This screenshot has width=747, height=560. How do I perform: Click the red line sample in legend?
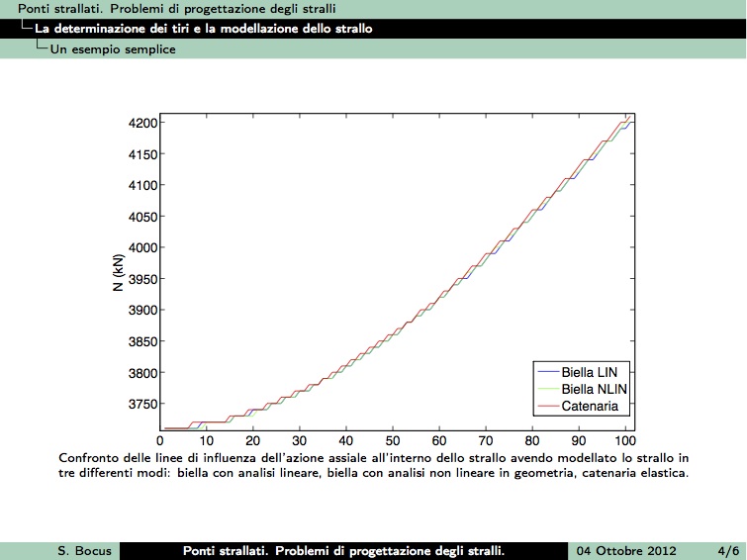point(547,407)
